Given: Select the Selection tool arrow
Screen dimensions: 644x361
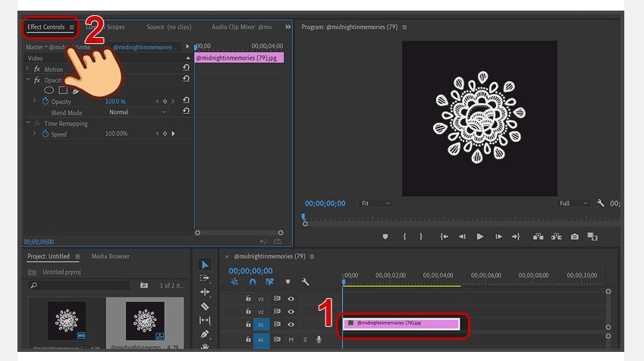Looking at the screenshot, I should pos(205,265).
